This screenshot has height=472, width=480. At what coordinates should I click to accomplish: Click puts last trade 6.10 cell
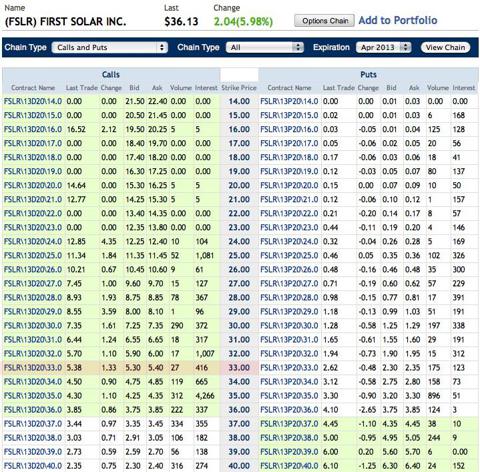click(x=330, y=466)
